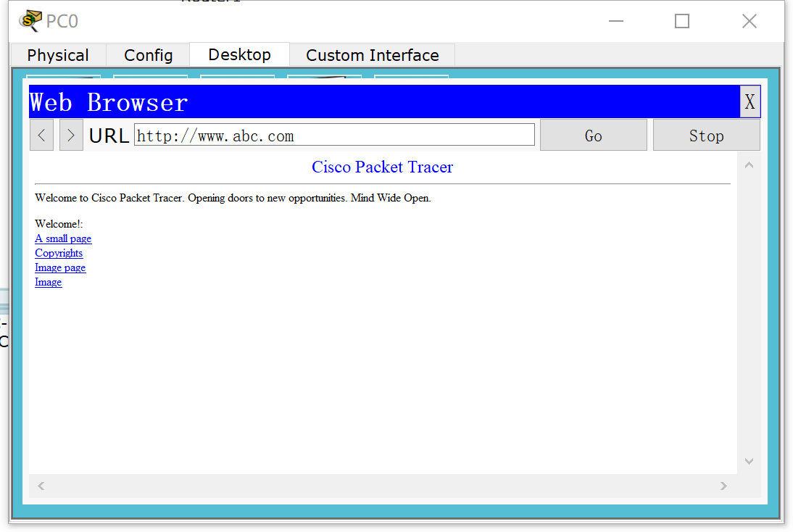Close the PC0 window
The width and height of the screenshot is (793, 532).
[x=749, y=21]
